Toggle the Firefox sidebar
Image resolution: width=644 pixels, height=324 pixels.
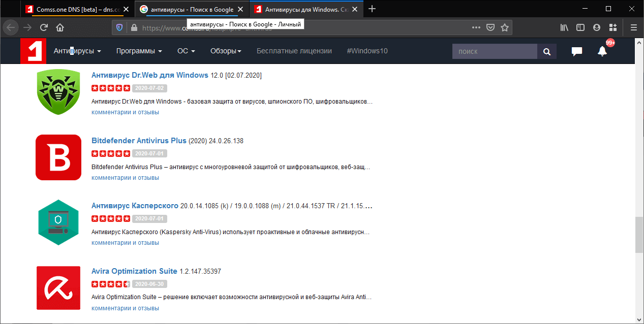(x=580, y=27)
